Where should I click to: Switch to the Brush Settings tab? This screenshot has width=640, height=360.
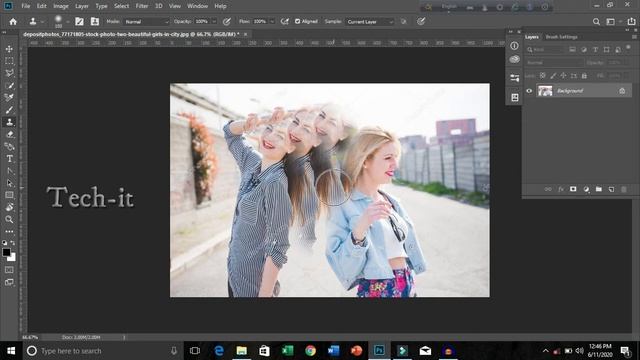tap(561, 37)
